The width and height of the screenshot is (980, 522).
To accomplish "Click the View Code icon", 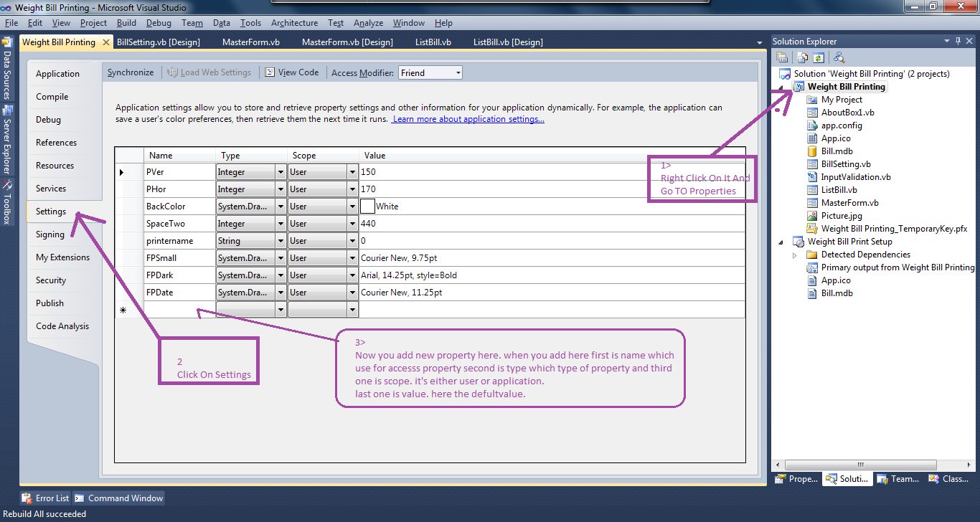I will coord(269,72).
